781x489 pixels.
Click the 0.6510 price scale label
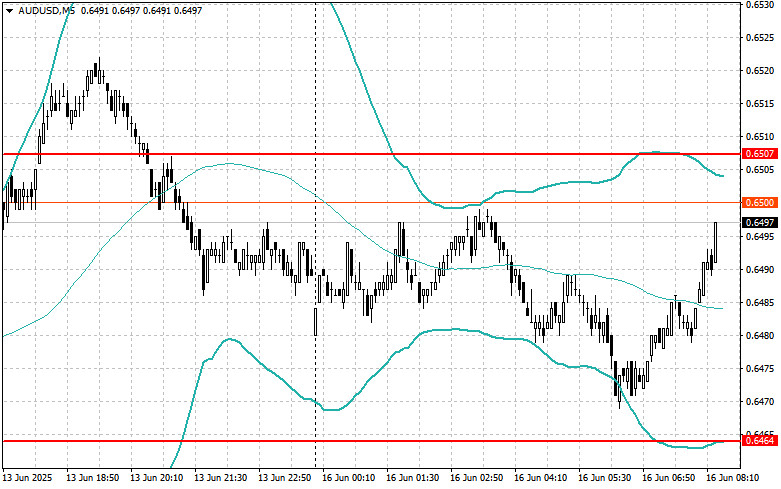(x=761, y=136)
